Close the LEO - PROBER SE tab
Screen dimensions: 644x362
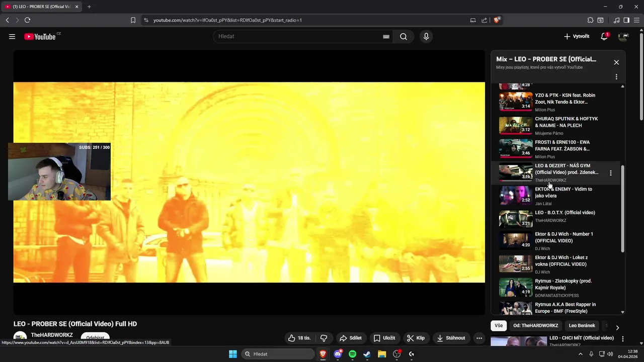[x=77, y=7]
